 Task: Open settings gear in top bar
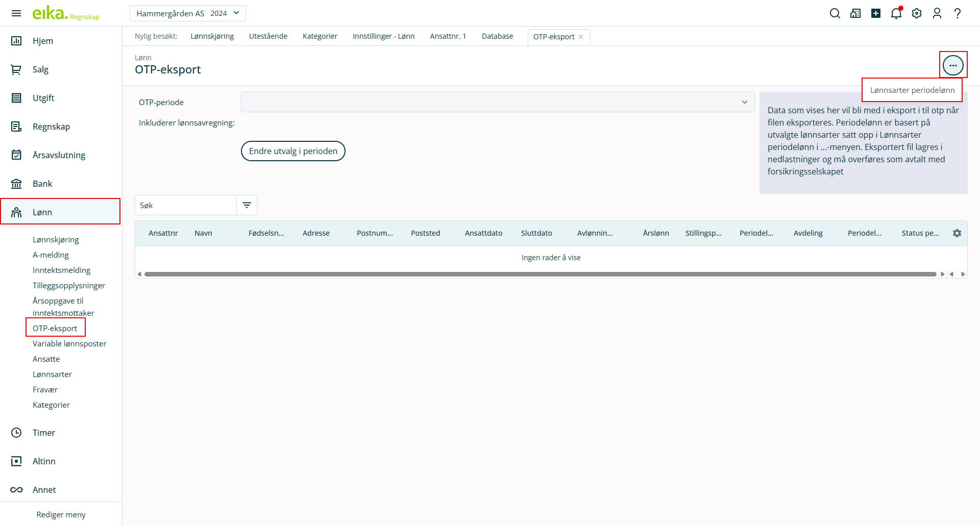[x=917, y=13]
